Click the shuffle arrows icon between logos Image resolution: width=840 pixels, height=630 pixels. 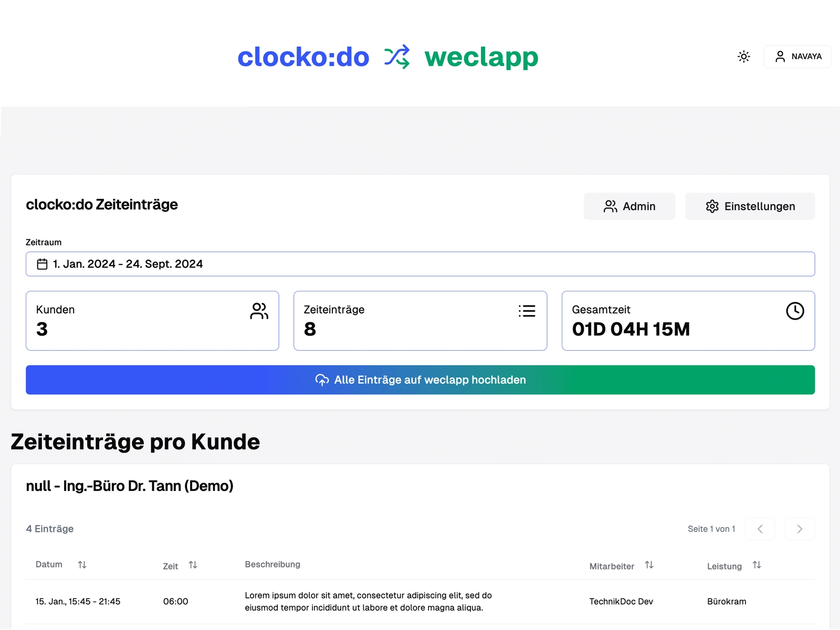tap(397, 57)
